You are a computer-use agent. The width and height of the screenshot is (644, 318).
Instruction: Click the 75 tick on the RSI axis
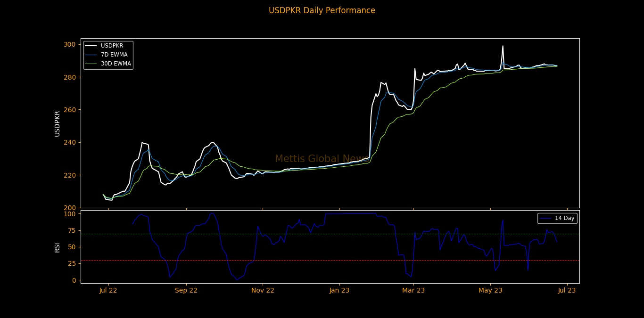tap(72, 230)
